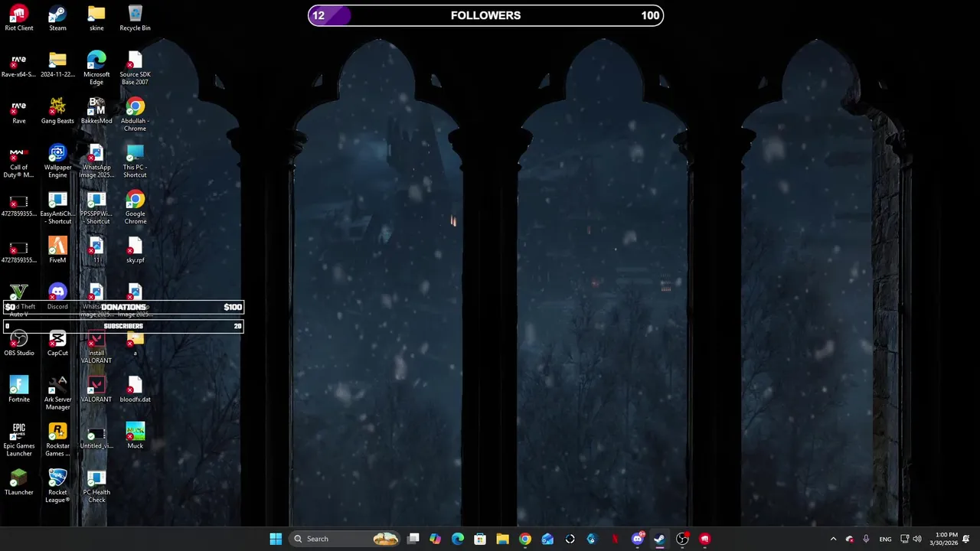The height and width of the screenshot is (551, 980).
Task: Select the Rocket League desktop icon
Action: pyautogui.click(x=57, y=487)
